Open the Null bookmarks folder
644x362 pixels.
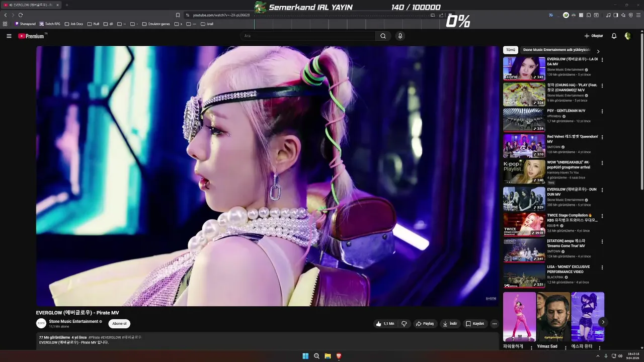pos(94,24)
